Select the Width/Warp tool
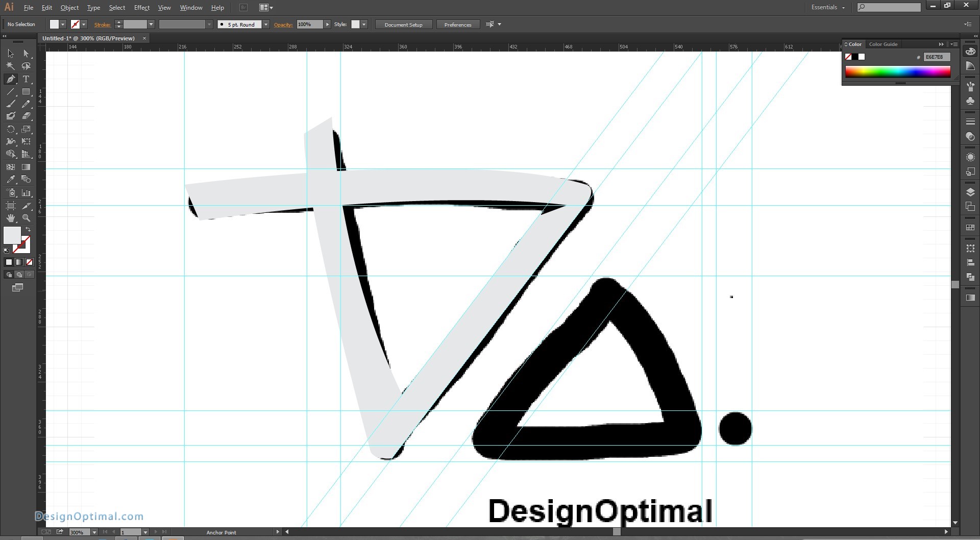The image size is (980, 540). 11,141
